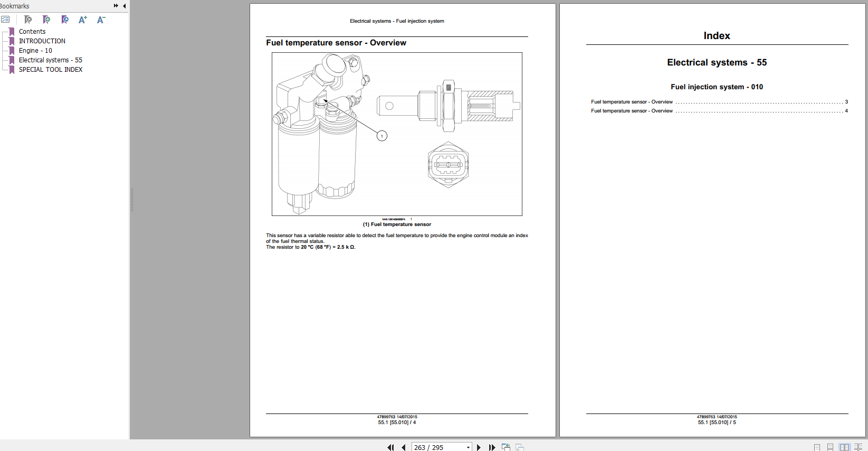Jump to the last page
The height and width of the screenshot is (451, 868).
tap(492, 447)
